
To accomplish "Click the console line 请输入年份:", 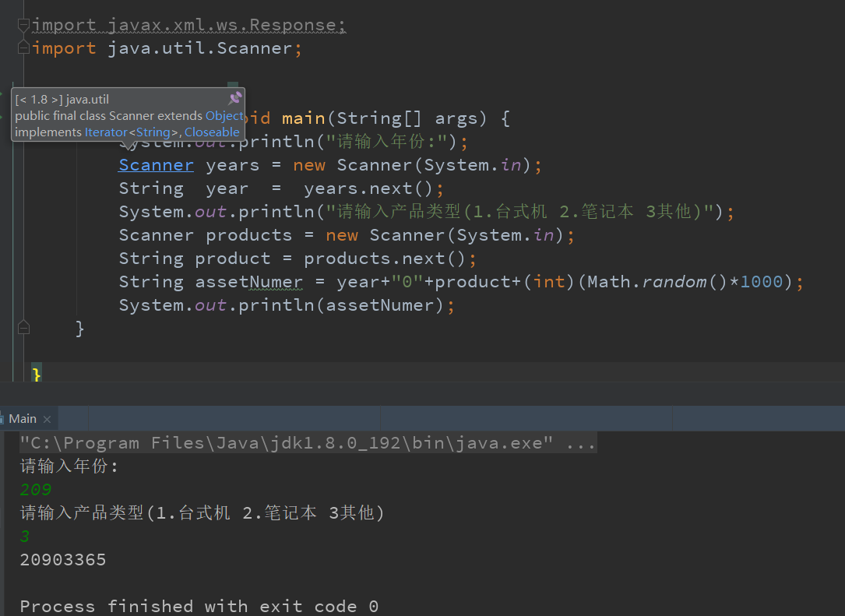I will click(69, 466).
